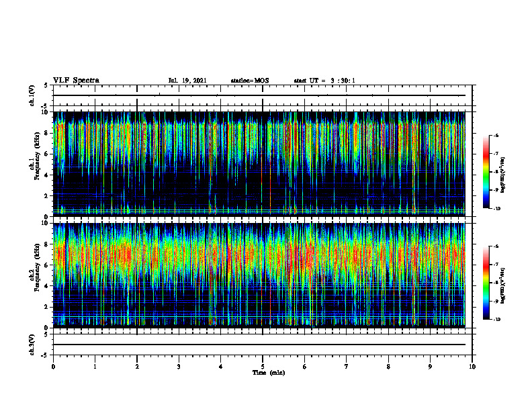Click the "ch.3(V)" axis label
Image resolution: width=532 pixels, height=411 pixels.
click(x=32, y=345)
